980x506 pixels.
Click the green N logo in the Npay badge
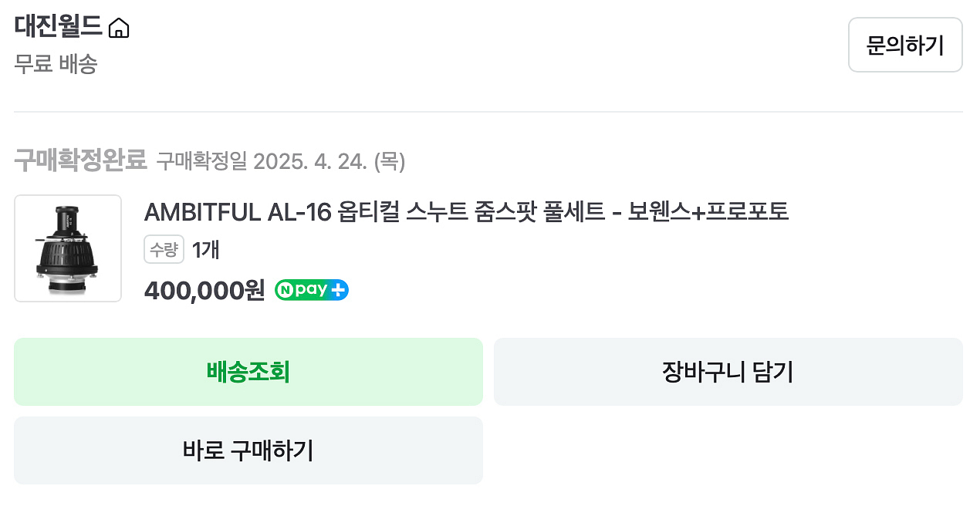click(x=286, y=291)
